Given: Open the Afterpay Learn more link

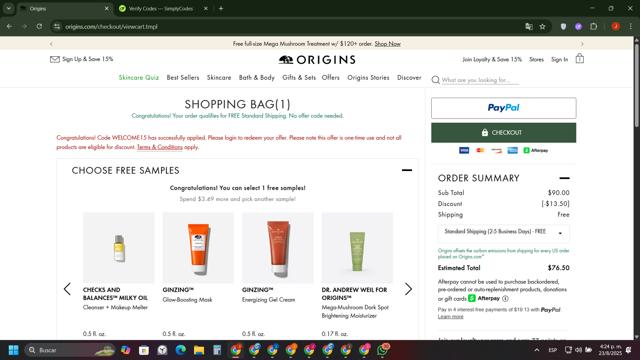Looking at the screenshot, I should (x=450, y=317).
